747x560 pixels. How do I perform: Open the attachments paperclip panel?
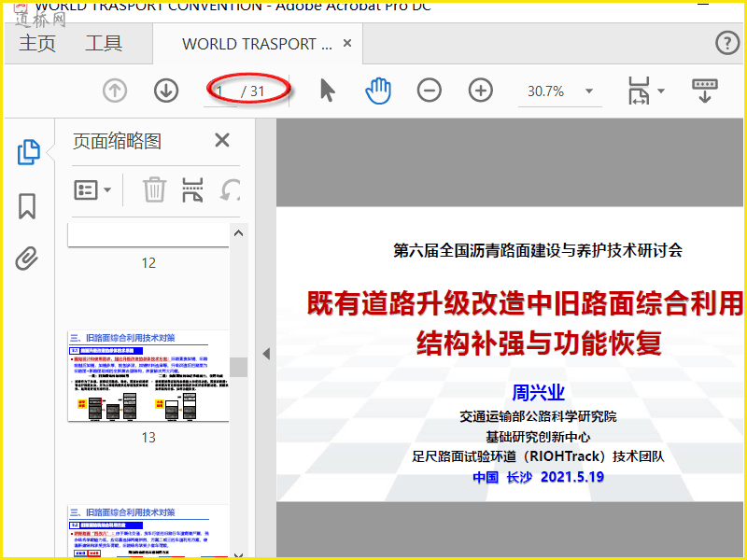click(x=27, y=259)
